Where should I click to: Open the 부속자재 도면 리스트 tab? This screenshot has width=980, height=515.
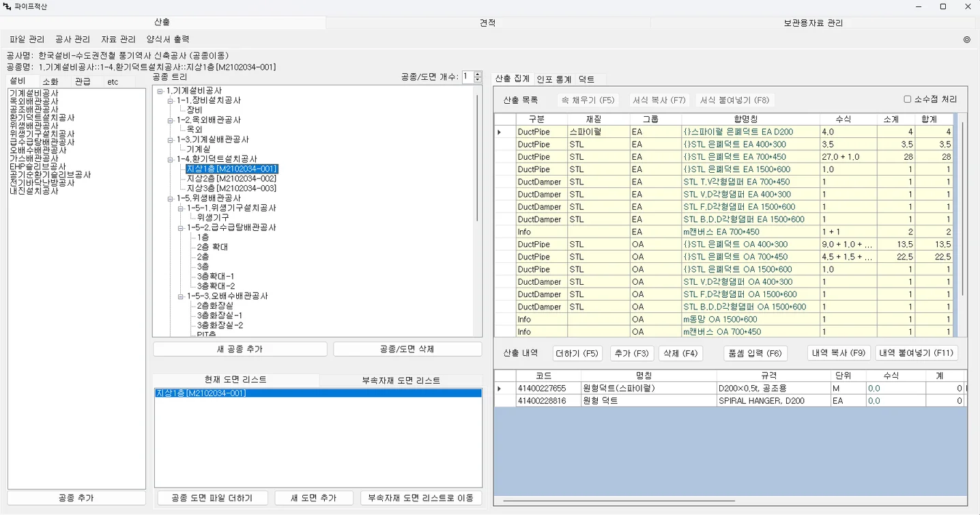pos(401,380)
